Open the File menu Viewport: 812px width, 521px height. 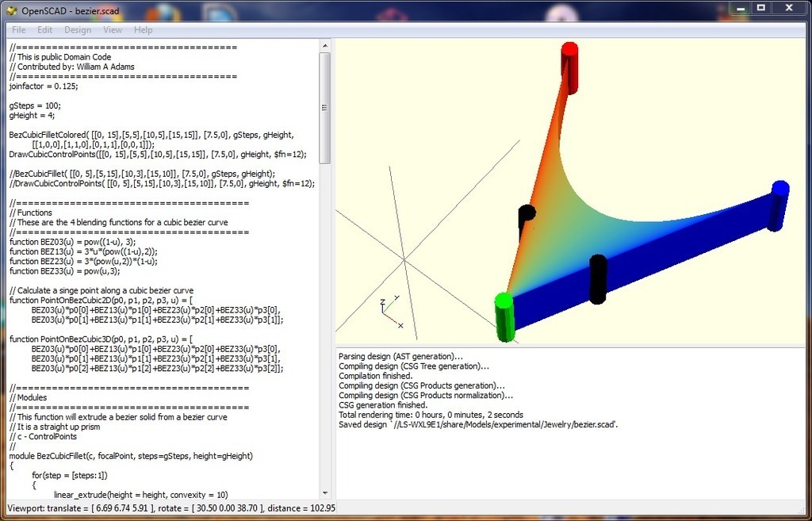[19, 30]
